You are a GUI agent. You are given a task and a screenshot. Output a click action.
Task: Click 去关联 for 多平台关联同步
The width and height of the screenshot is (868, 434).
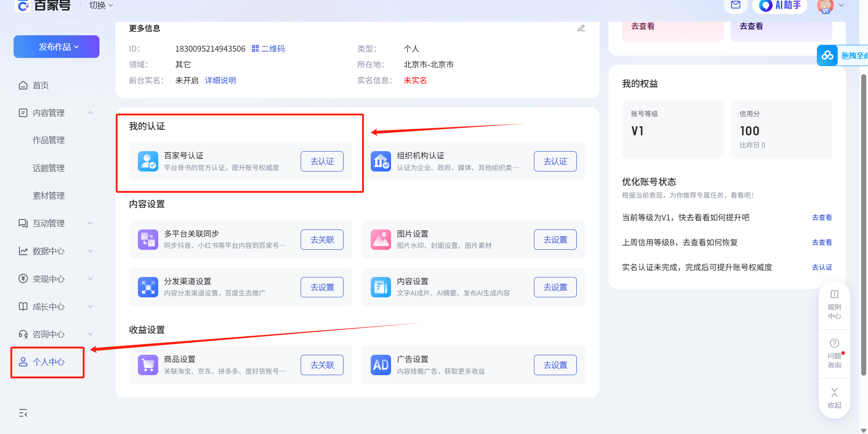pyautogui.click(x=322, y=239)
